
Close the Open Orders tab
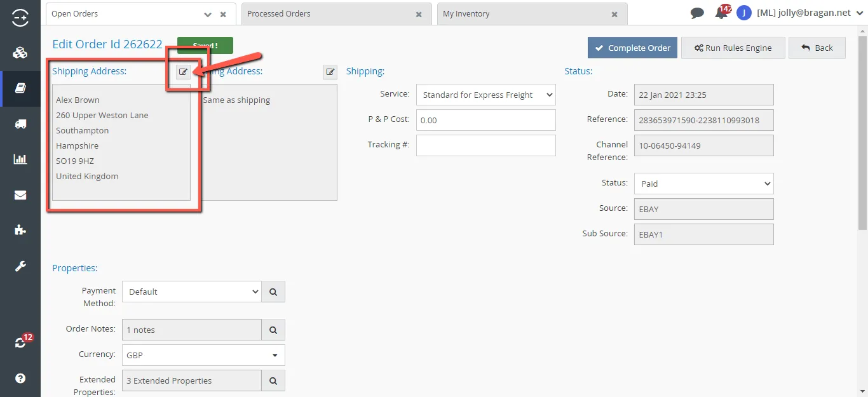click(223, 14)
